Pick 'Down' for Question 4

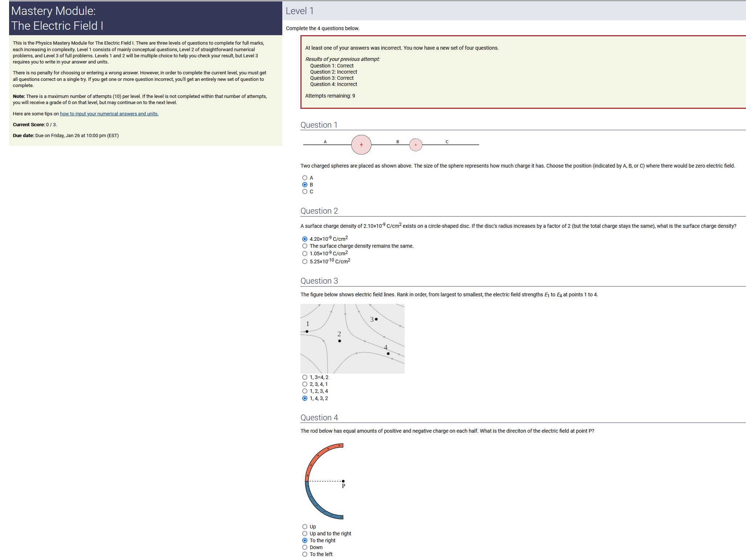[x=305, y=547]
